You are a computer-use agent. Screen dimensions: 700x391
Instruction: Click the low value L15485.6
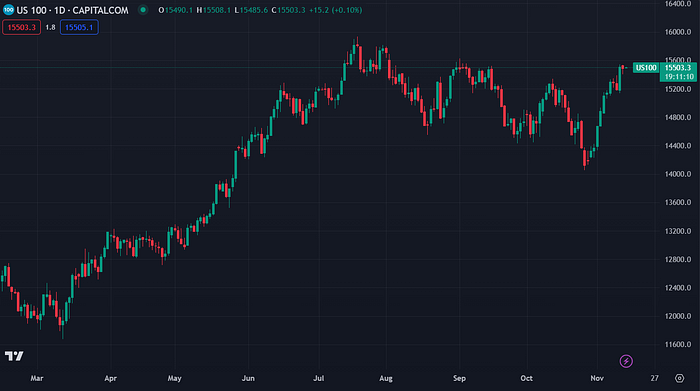pyautogui.click(x=251, y=10)
